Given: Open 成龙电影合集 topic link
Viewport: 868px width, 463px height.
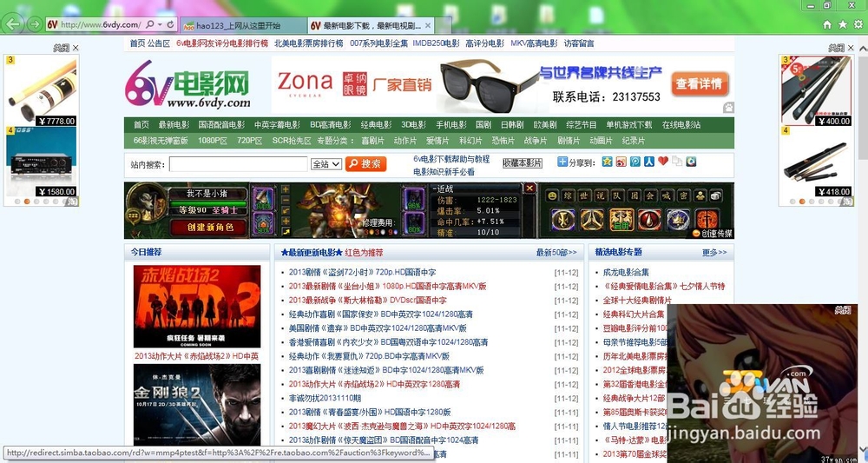Looking at the screenshot, I should click(626, 273).
